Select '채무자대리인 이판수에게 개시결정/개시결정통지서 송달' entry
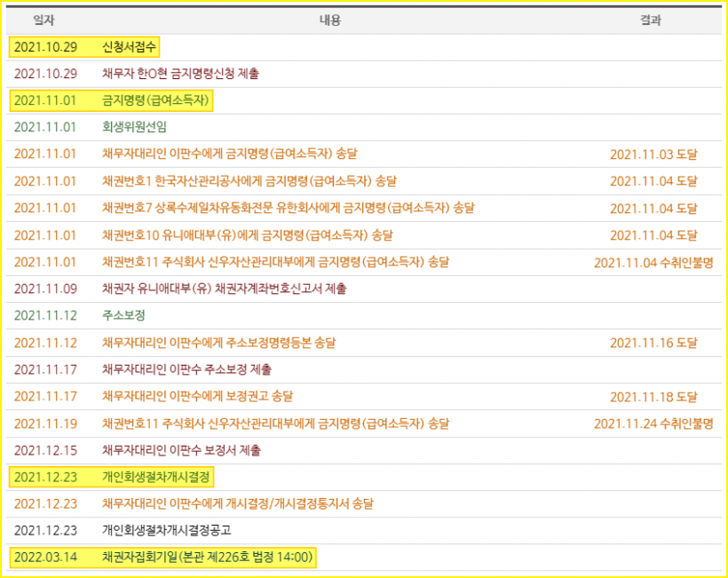This screenshot has width=728, height=578. pyautogui.click(x=238, y=503)
